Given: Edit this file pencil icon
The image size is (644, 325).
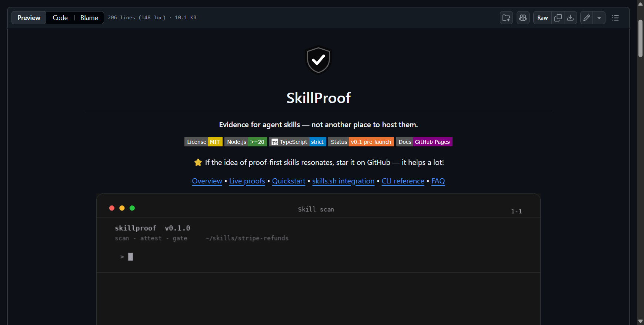Looking at the screenshot, I should click(x=587, y=18).
